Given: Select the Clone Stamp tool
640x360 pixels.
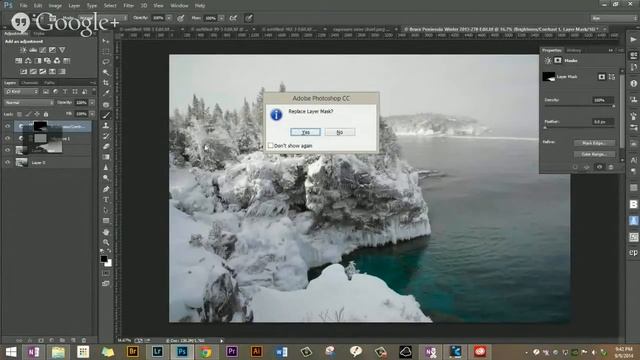Looking at the screenshot, I should pos(106,125).
